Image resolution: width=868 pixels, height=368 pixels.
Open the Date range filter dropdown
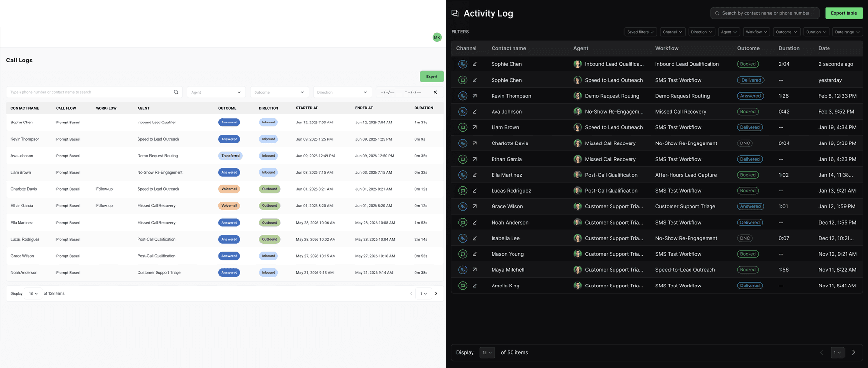(847, 32)
